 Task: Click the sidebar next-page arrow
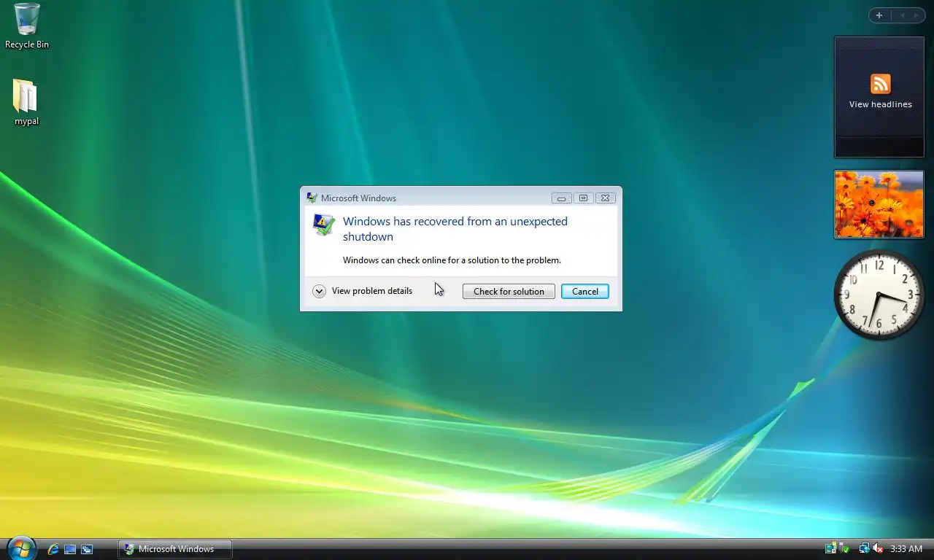click(916, 15)
